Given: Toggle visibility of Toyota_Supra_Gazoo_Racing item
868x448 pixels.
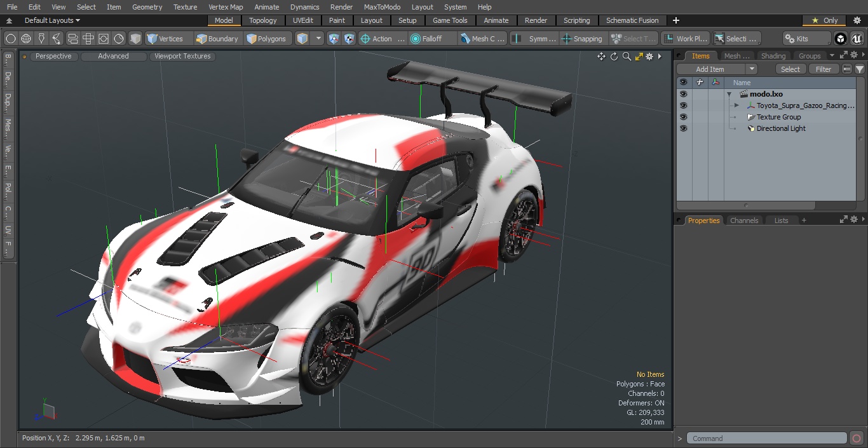Looking at the screenshot, I should (x=683, y=105).
